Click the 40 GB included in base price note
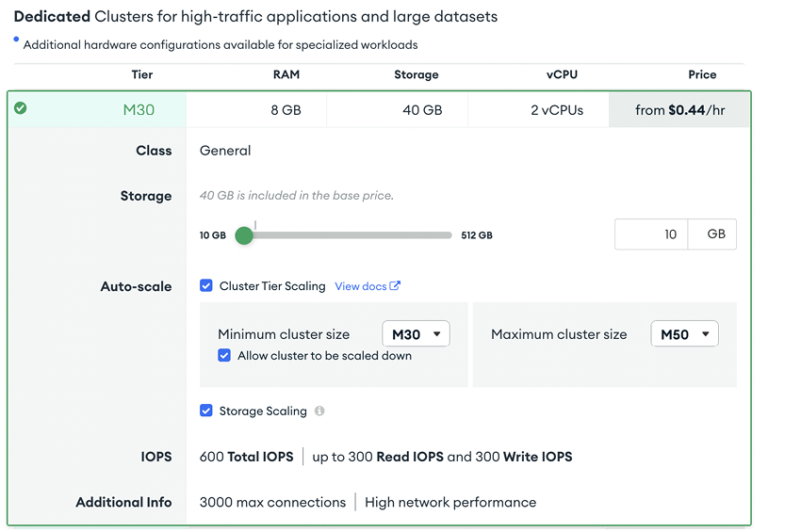This screenshot has height=532, width=801. (x=297, y=196)
